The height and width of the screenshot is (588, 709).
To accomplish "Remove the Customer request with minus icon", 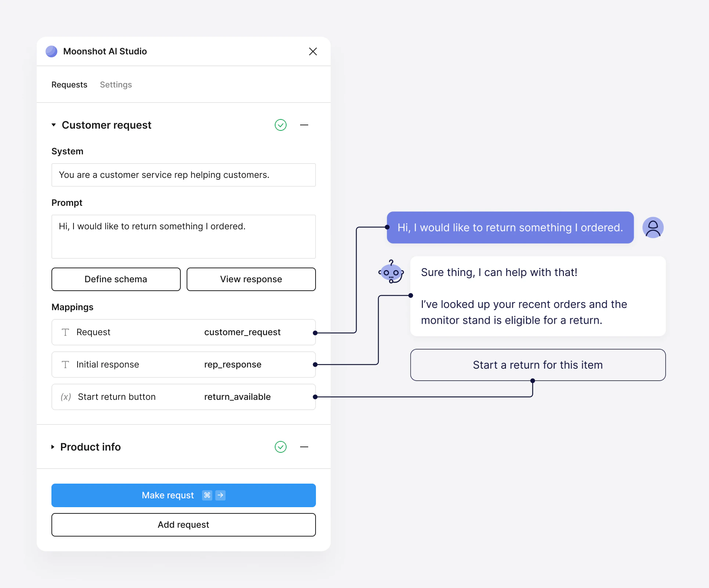I will (304, 125).
